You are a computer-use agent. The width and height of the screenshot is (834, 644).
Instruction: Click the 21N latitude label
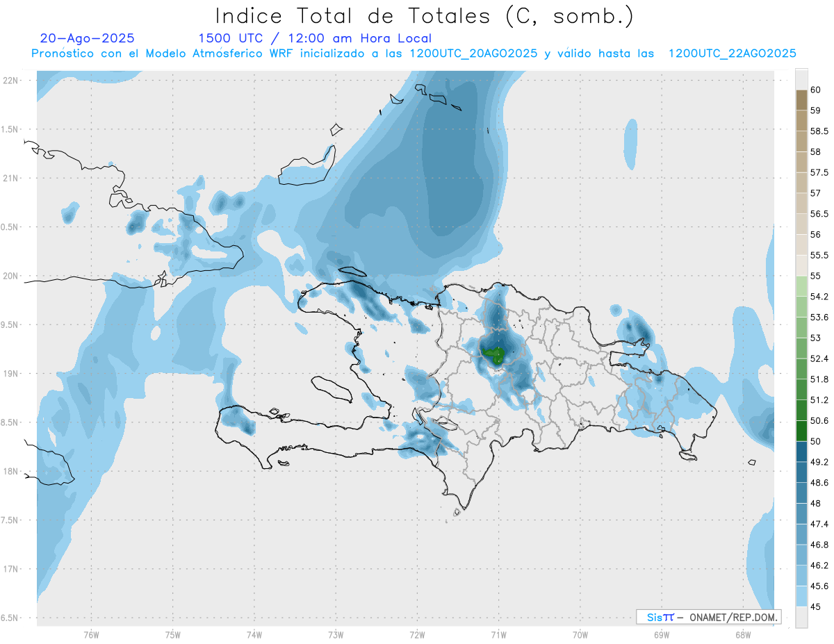11,178
